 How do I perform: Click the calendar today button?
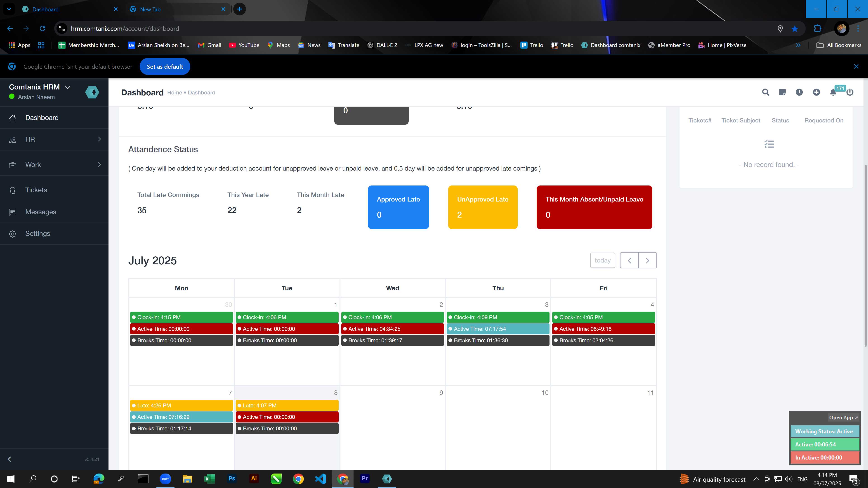(x=602, y=260)
